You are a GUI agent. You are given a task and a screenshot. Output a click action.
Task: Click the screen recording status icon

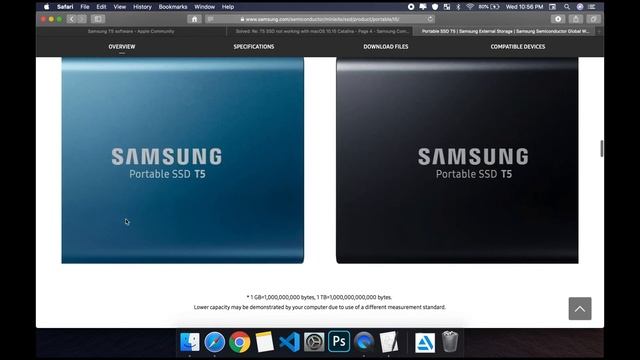[x=411, y=7]
